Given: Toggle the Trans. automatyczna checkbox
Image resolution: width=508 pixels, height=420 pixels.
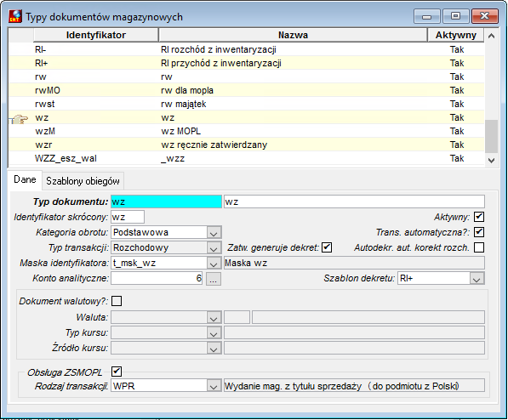Looking at the screenshot, I should pyautogui.click(x=479, y=232).
